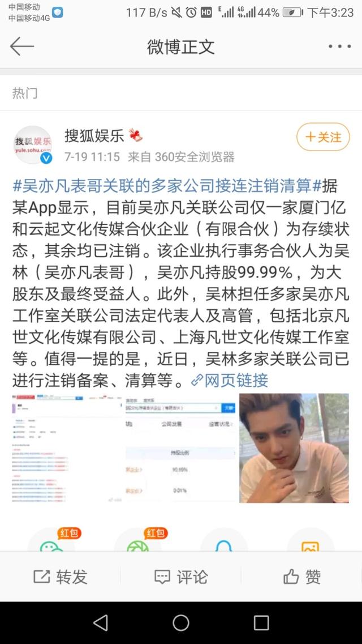Open the first screenshot thumbnail of company list

[67, 448]
